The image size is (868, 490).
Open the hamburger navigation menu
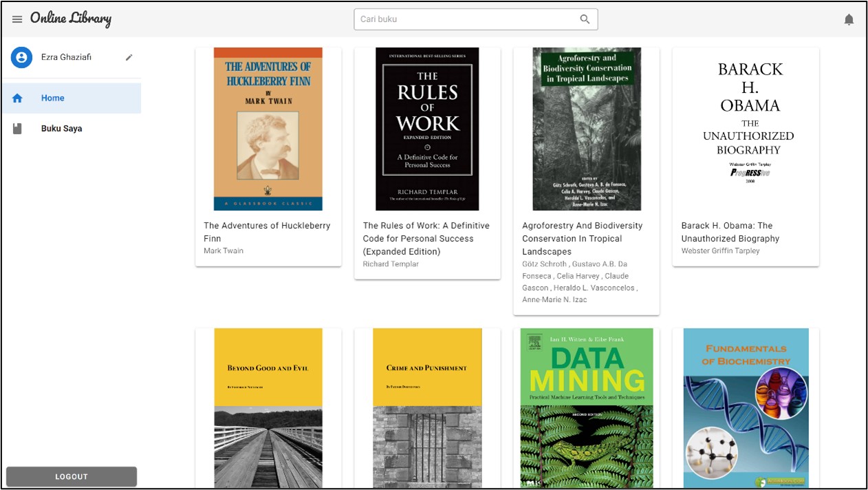point(17,19)
